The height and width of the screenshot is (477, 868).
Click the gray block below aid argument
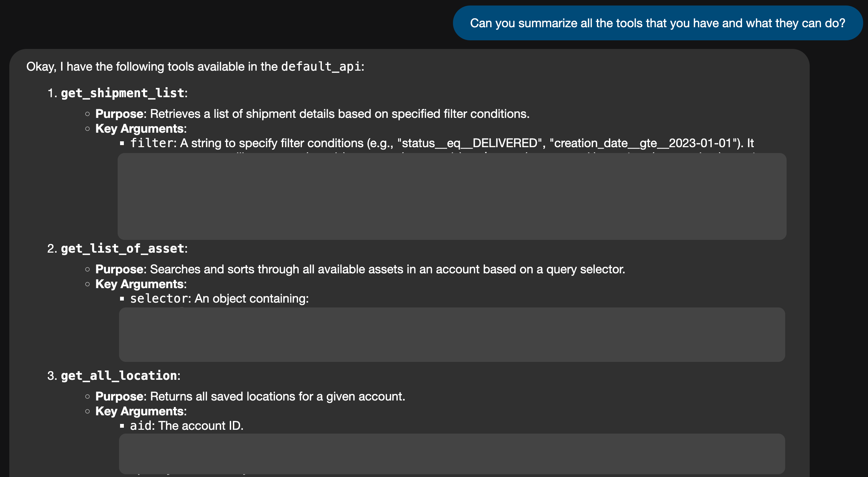pos(452,454)
